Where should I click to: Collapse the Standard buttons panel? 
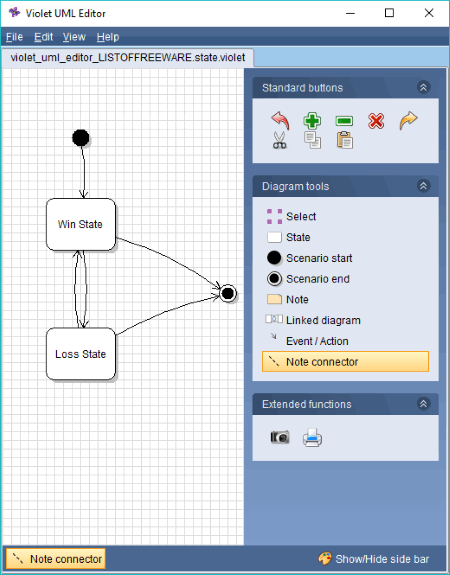click(x=423, y=87)
